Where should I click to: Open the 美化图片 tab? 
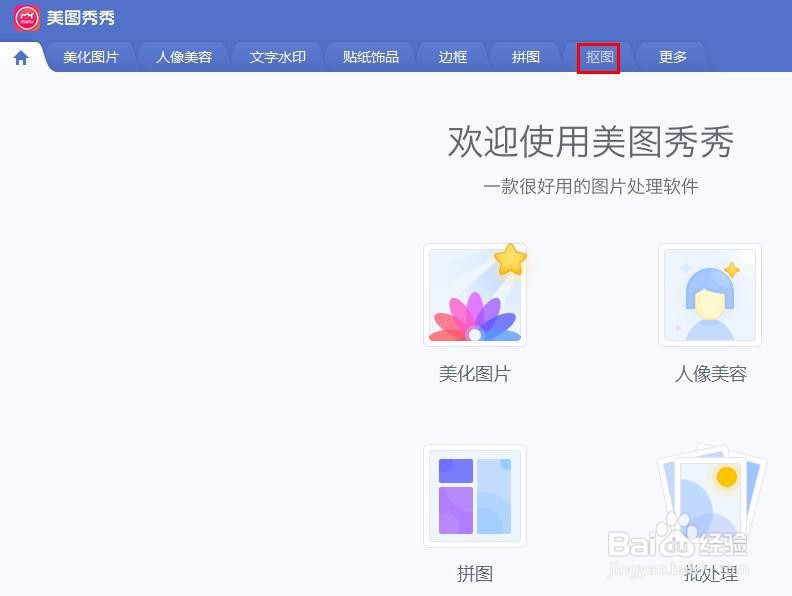point(91,57)
